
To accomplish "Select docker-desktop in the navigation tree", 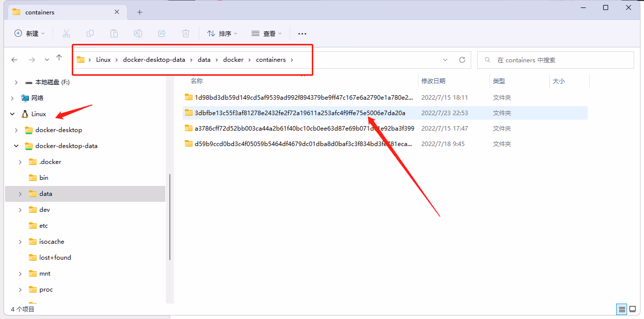I will click(59, 130).
